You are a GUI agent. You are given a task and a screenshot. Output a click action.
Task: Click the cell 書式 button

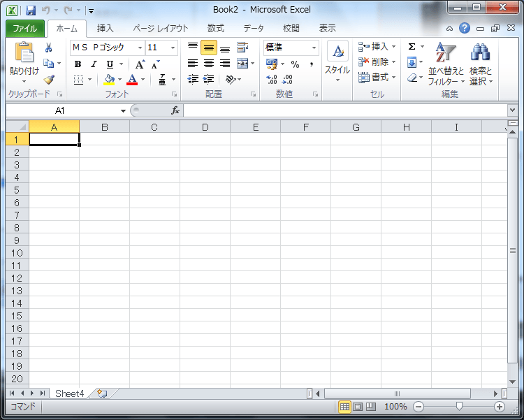pyautogui.click(x=377, y=78)
